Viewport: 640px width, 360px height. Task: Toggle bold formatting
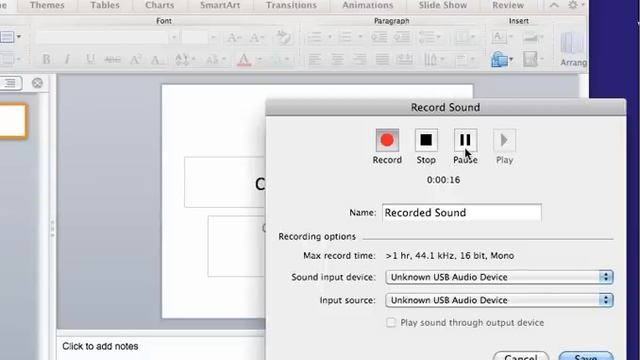click(x=47, y=60)
